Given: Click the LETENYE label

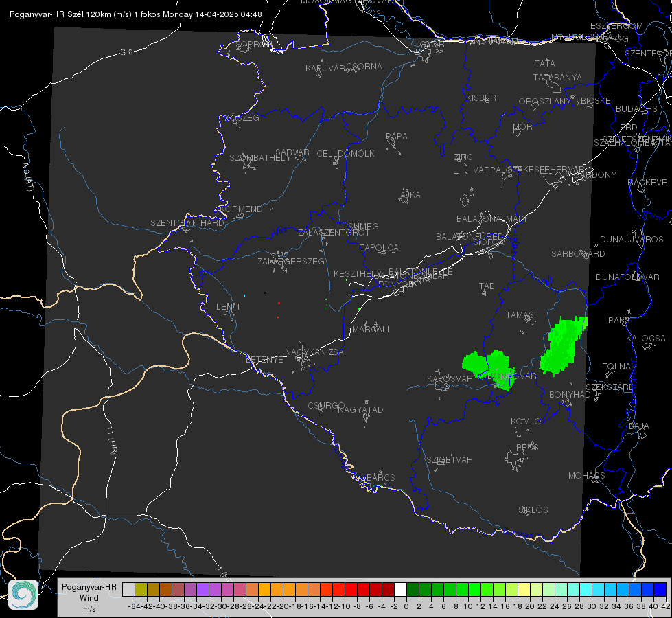Looking at the screenshot, I should [264, 360].
